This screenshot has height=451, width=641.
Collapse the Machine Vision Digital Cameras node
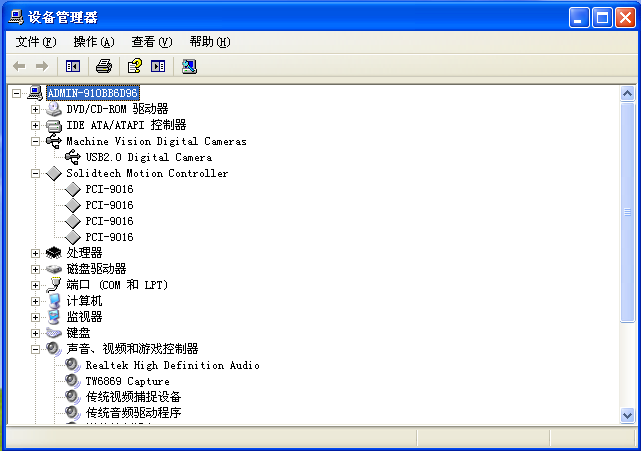pos(36,141)
